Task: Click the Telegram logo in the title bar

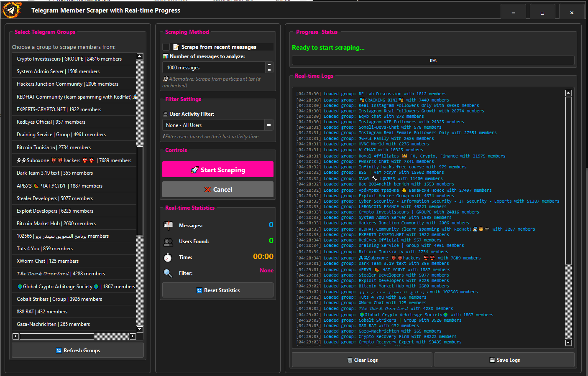Action: click(x=11, y=10)
